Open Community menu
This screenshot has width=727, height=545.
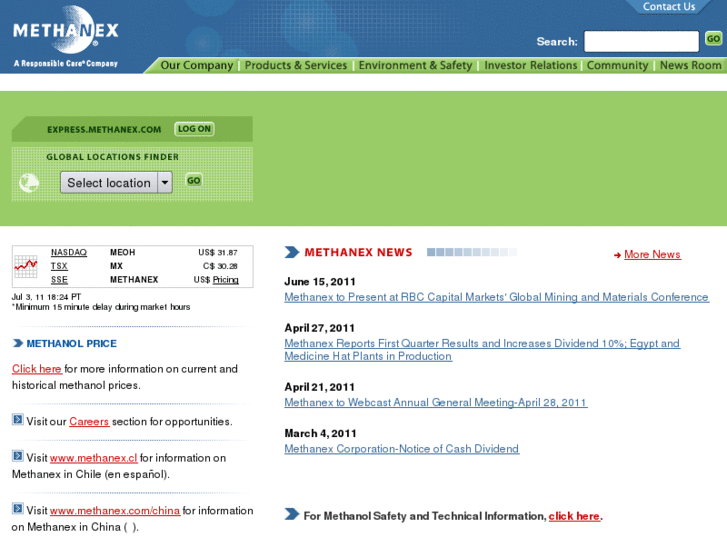(617, 65)
